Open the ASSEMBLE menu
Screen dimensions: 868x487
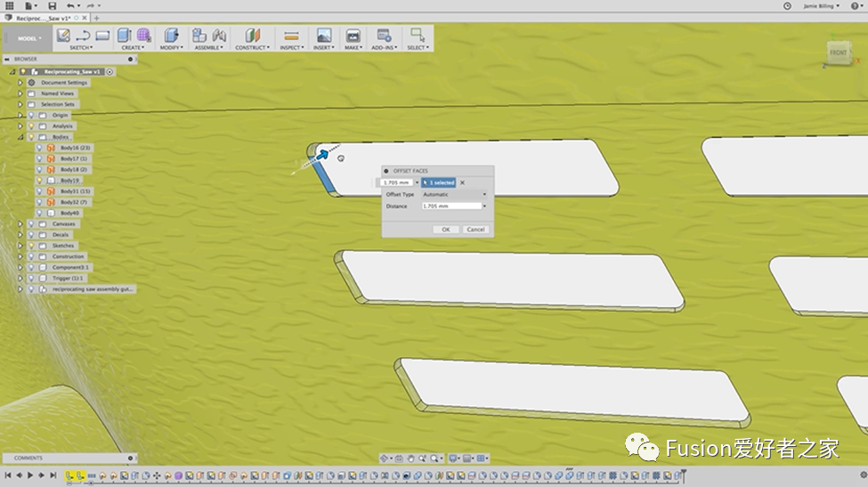(x=209, y=47)
